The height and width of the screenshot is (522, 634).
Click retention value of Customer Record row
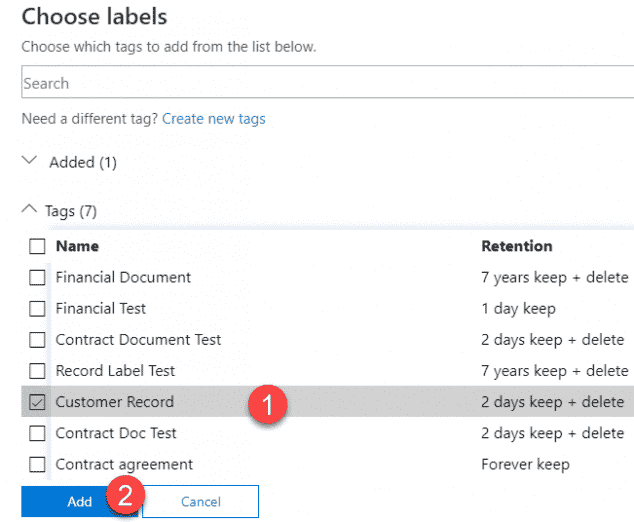(x=553, y=402)
